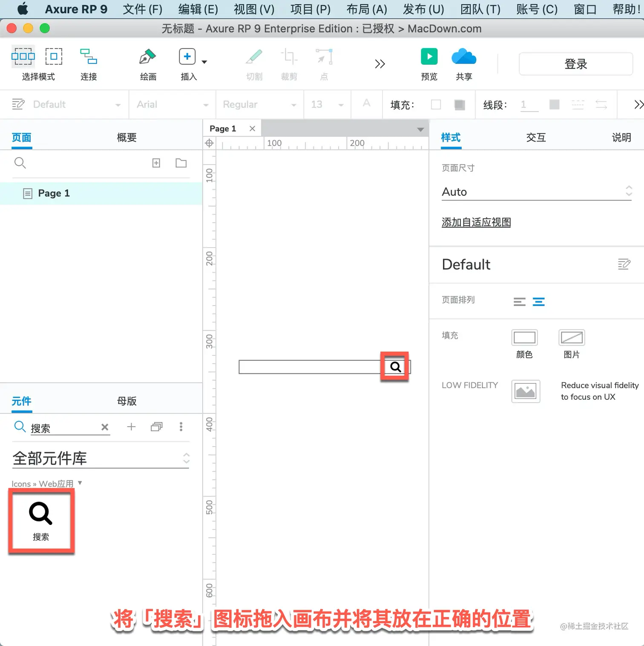Click the page fill 图片 button
The image size is (644, 646).
572,337
